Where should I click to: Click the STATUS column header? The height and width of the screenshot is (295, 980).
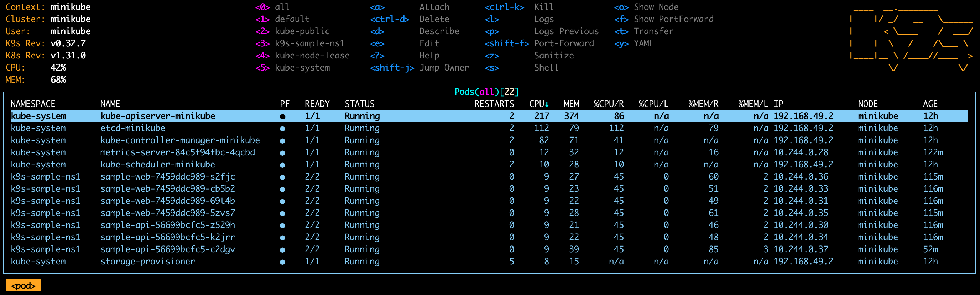360,104
